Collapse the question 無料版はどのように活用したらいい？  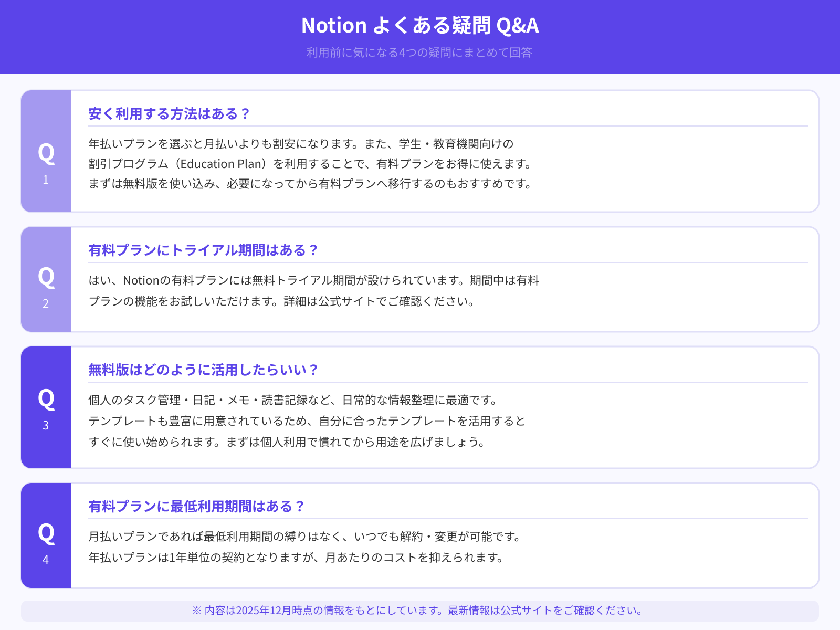coord(203,369)
